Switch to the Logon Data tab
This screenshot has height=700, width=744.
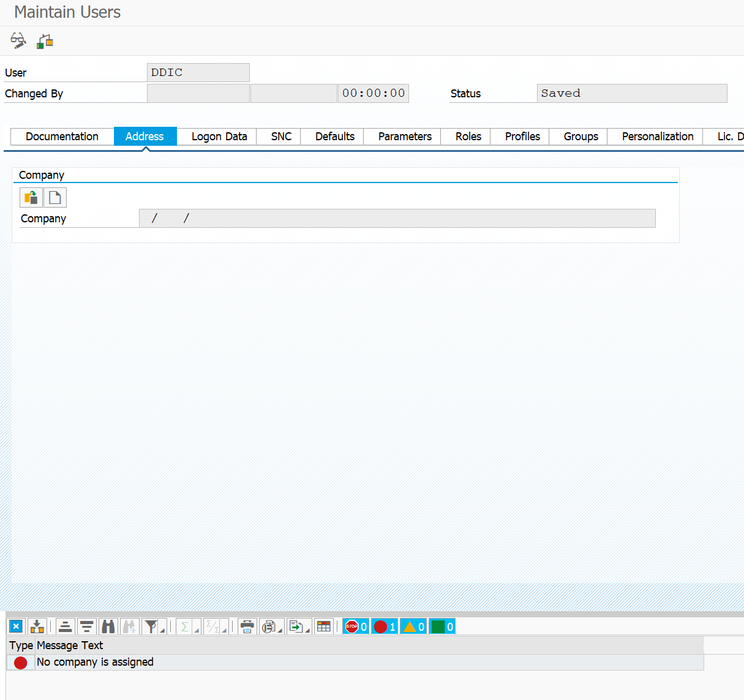(219, 137)
